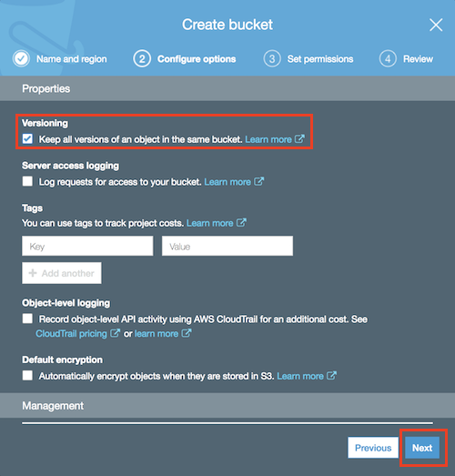Viewport: 455px width, 476px height.
Task: Go to the Set permissions step
Action: tap(320, 59)
